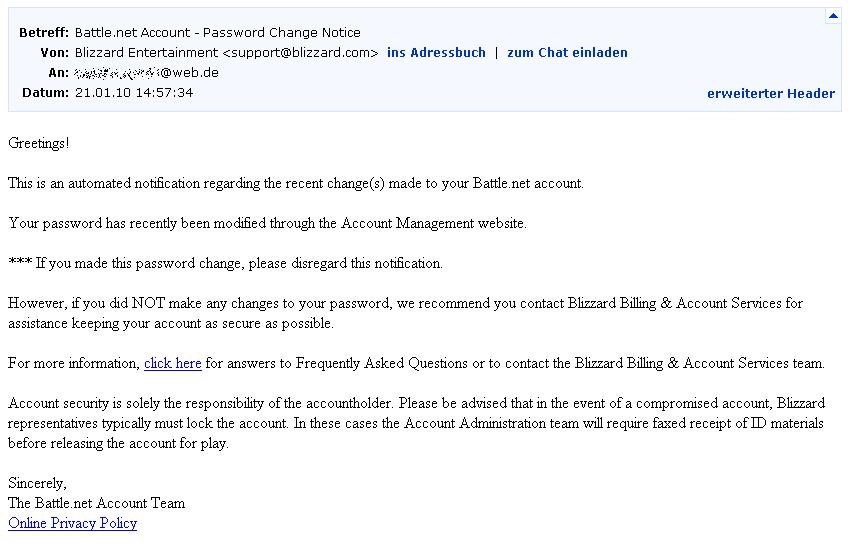Click the 'zum Chat einladen' link
Viewport: 851px width, 549px height.
tap(567, 52)
